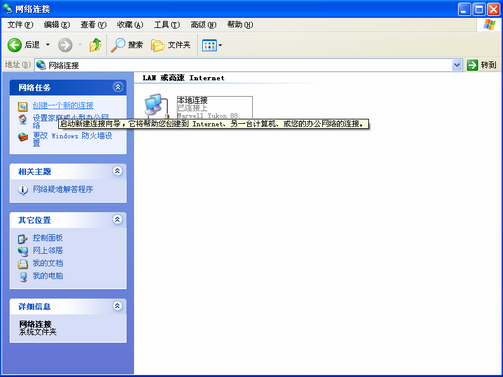Viewport: 503px width, 377px height.
Task: Click the address bar field showing 网络连接
Action: click(244, 65)
